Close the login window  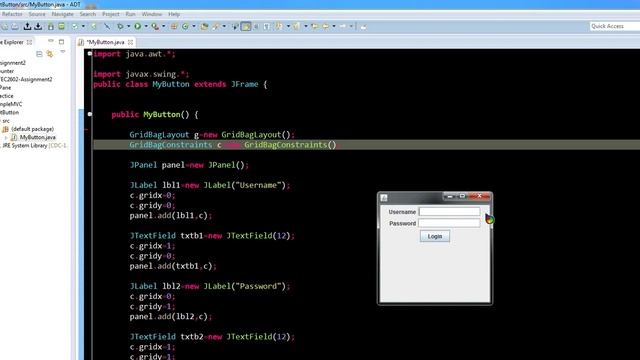pos(479,196)
